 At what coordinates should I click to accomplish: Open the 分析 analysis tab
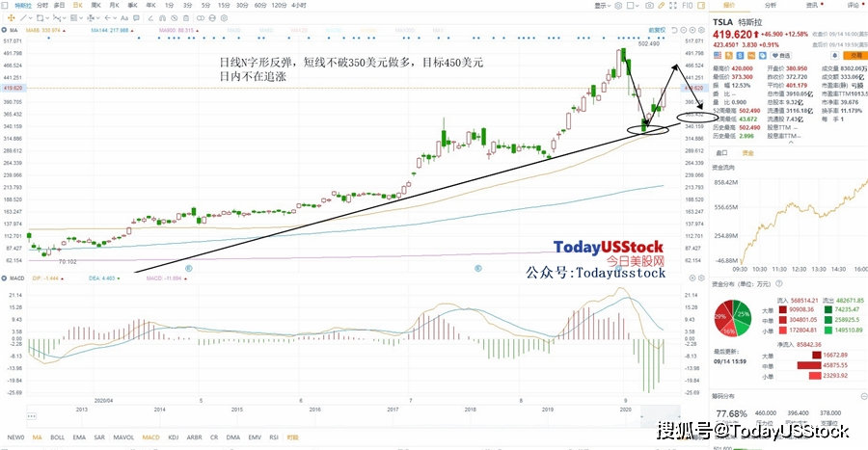point(771,6)
